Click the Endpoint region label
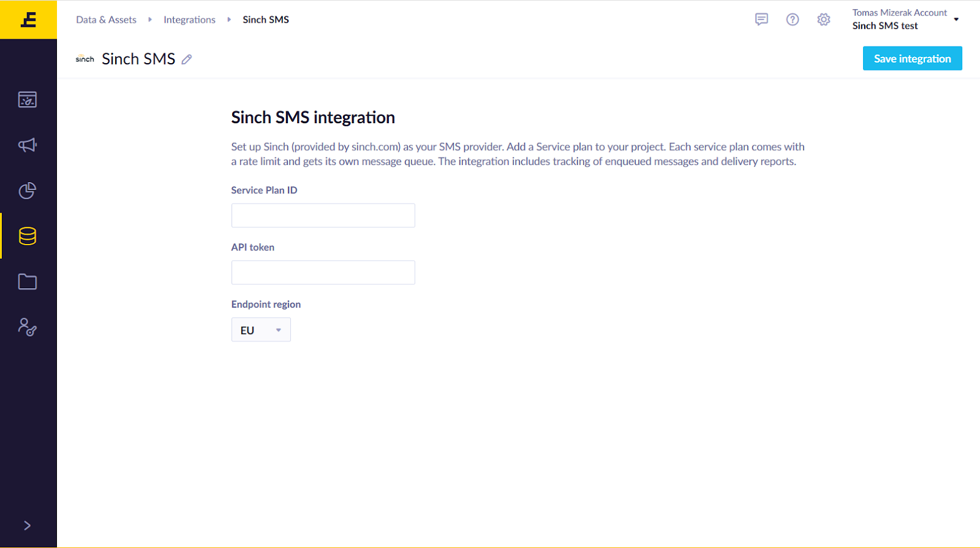The width and height of the screenshot is (980, 548). [x=266, y=304]
